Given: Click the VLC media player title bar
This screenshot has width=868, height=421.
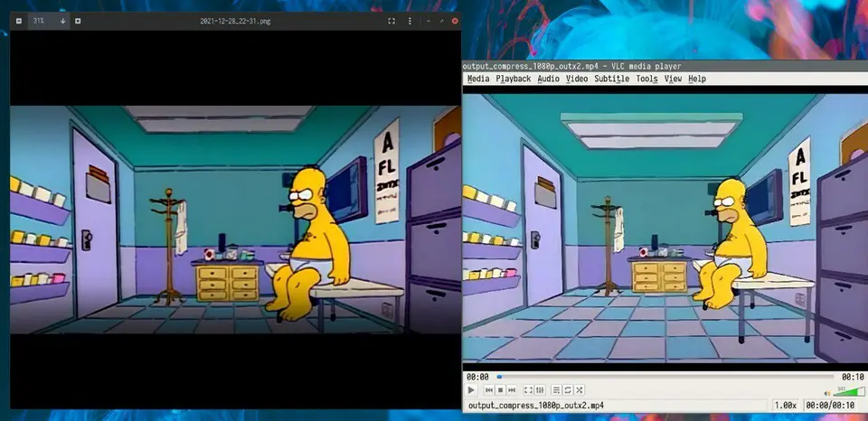Looking at the screenshot, I should (x=665, y=66).
